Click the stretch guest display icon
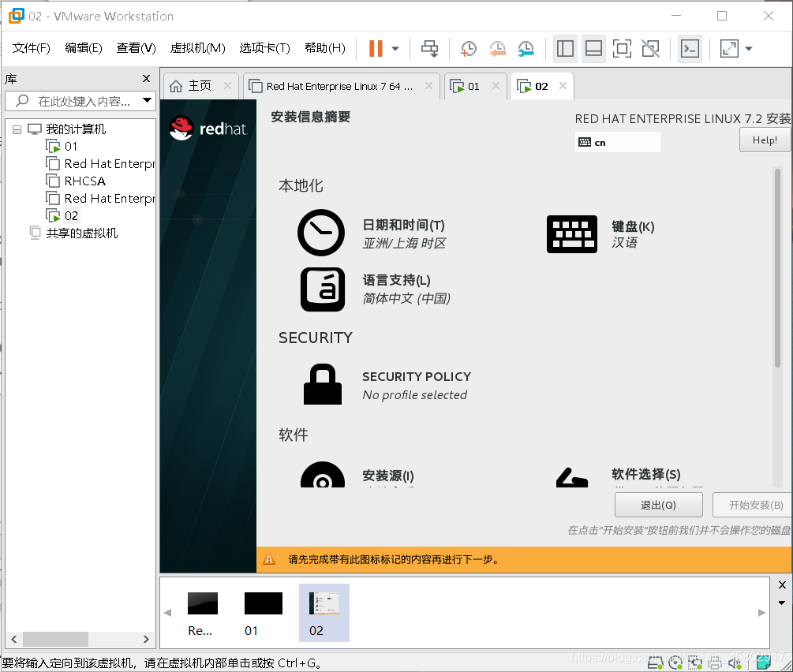The image size is (793, 672). [x=729, y=49]
